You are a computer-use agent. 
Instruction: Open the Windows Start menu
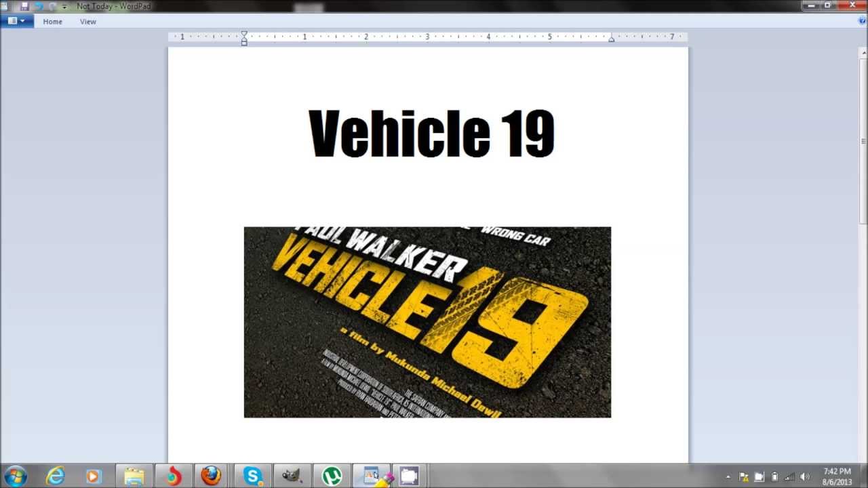click(15, 476)
